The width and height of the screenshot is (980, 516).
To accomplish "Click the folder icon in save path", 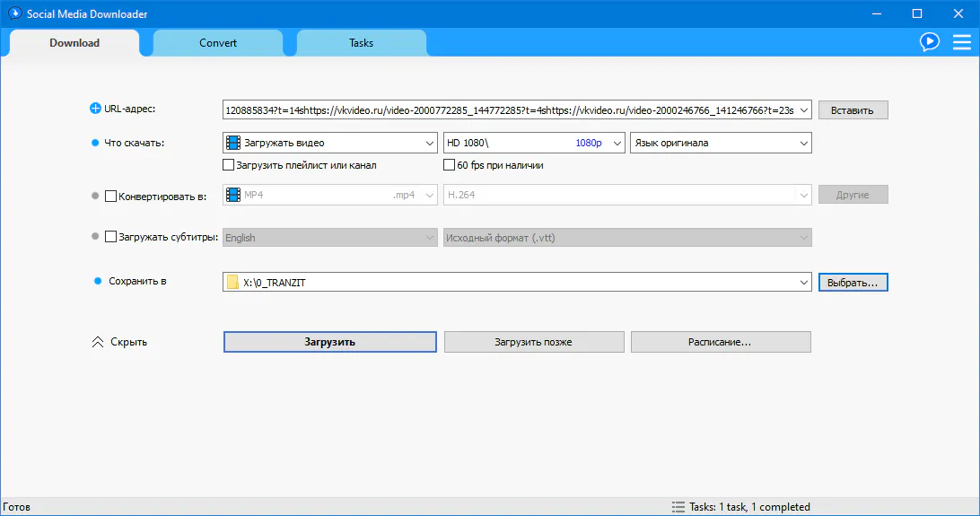I will tap(233, 283).
